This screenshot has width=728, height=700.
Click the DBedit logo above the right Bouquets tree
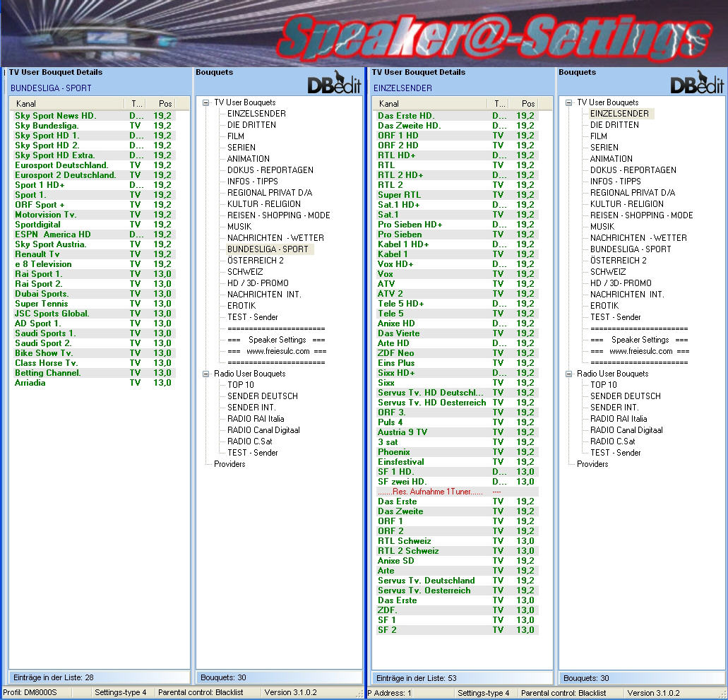pyautogui.click(x=697, y=82)
